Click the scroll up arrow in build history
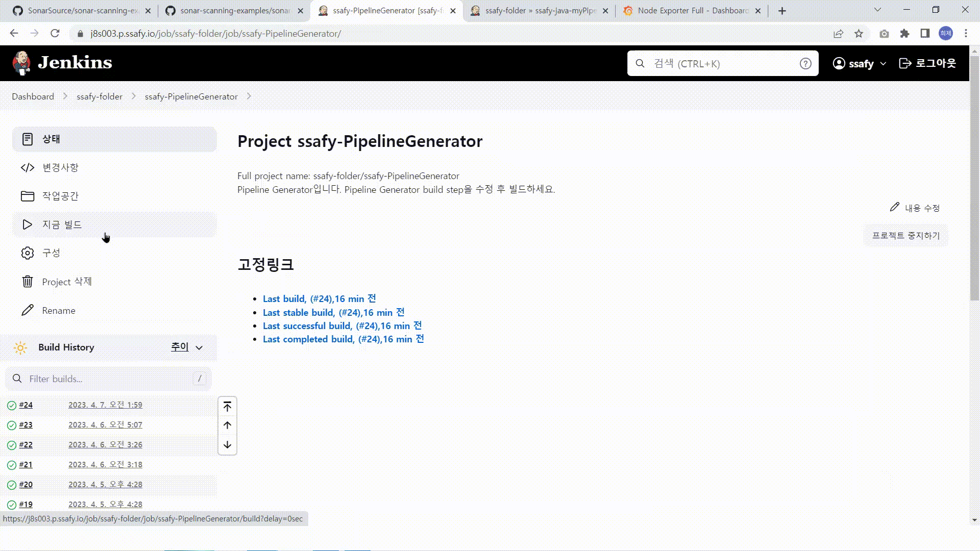 (x=227, y=425)
